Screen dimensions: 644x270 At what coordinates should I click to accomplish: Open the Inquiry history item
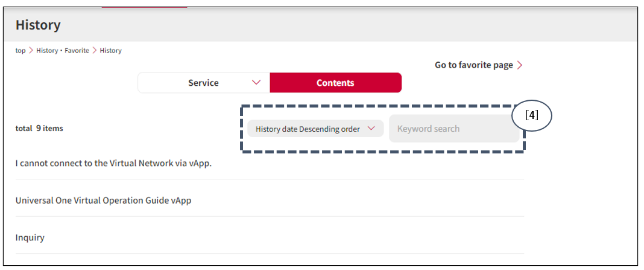pyautogui.click(x=30, y=237)
